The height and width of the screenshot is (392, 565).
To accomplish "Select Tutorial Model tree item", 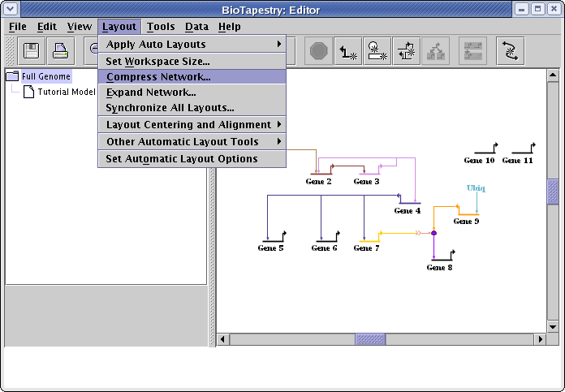I will tap(67, 92).
